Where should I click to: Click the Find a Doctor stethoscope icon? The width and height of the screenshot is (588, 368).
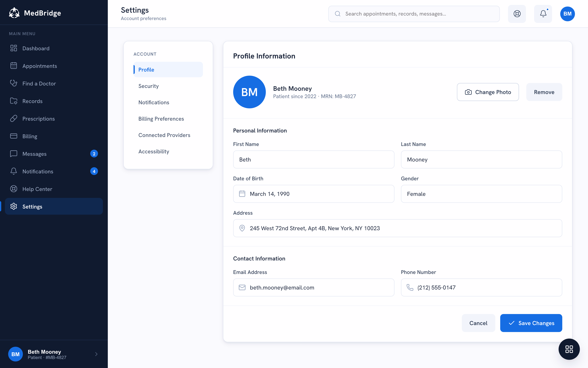point(14,83)
